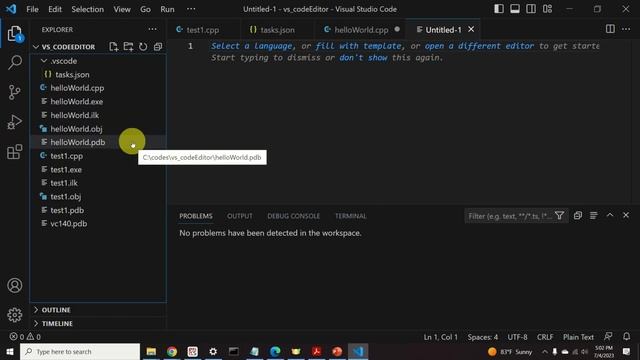Image resolution: width=640 pixels, height=360 pixels.
Task: Open the Search view in activity bar
Action: (15, 62)
